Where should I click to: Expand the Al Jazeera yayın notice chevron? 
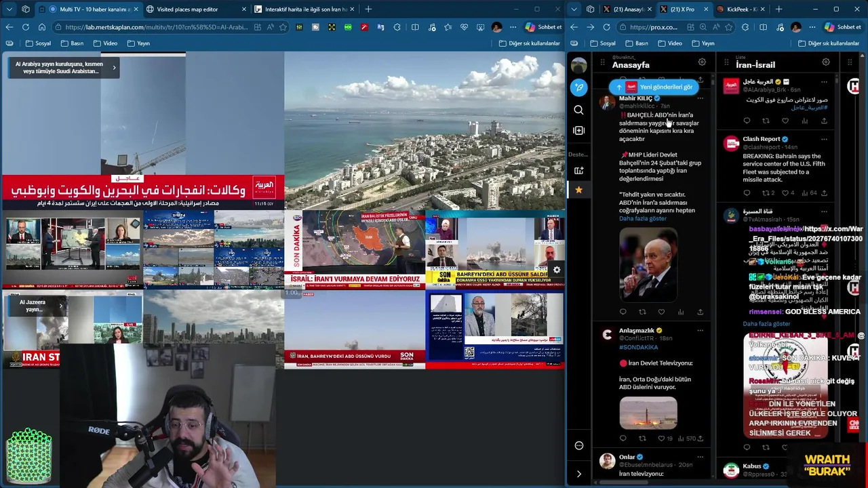60,306
